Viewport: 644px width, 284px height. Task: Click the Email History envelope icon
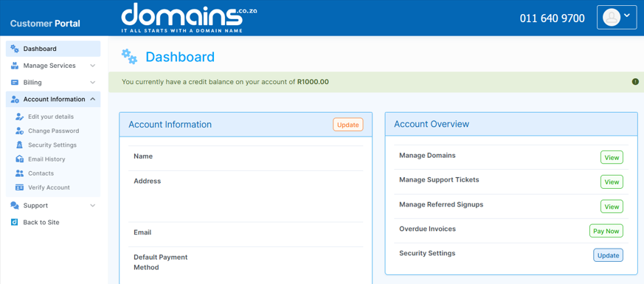click(19, 159)
